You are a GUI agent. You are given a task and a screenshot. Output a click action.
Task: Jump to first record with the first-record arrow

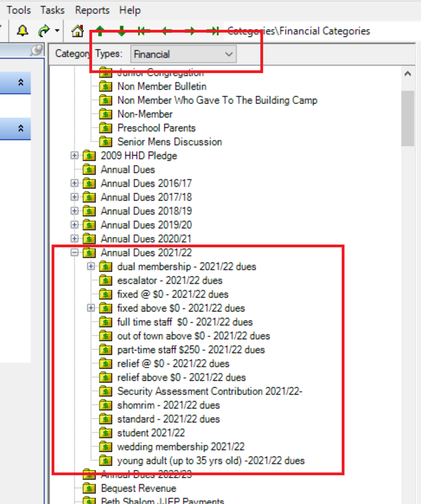(x=144, y=30)
